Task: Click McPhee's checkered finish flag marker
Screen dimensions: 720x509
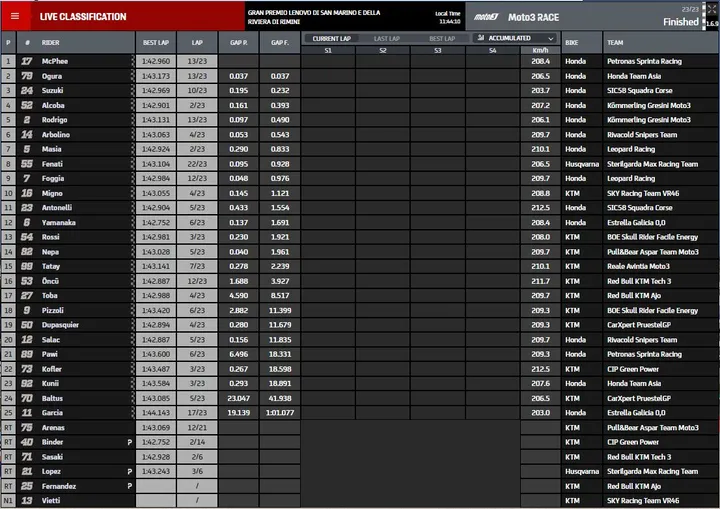Action: point(133,61)
